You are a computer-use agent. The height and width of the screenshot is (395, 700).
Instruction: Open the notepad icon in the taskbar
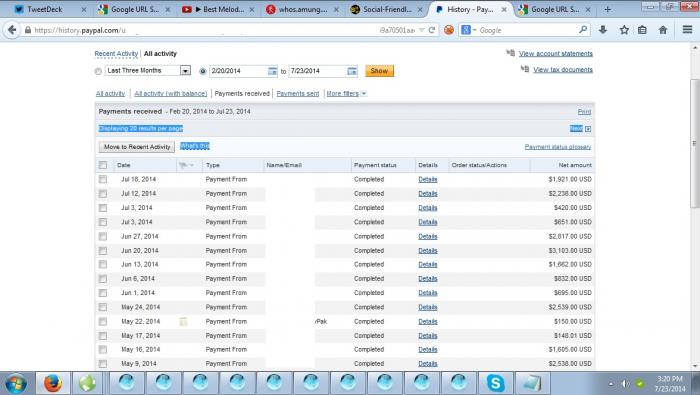532,383
